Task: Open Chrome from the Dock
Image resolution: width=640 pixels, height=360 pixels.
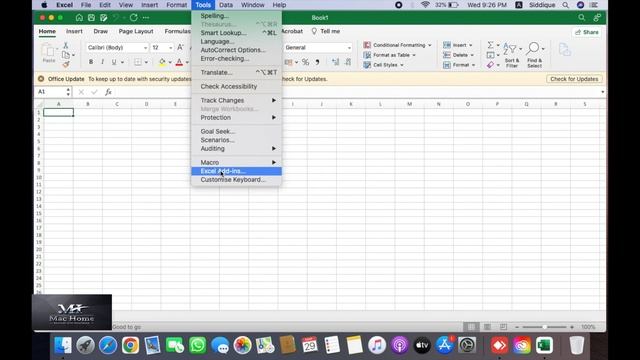Action: coord(130,346)
